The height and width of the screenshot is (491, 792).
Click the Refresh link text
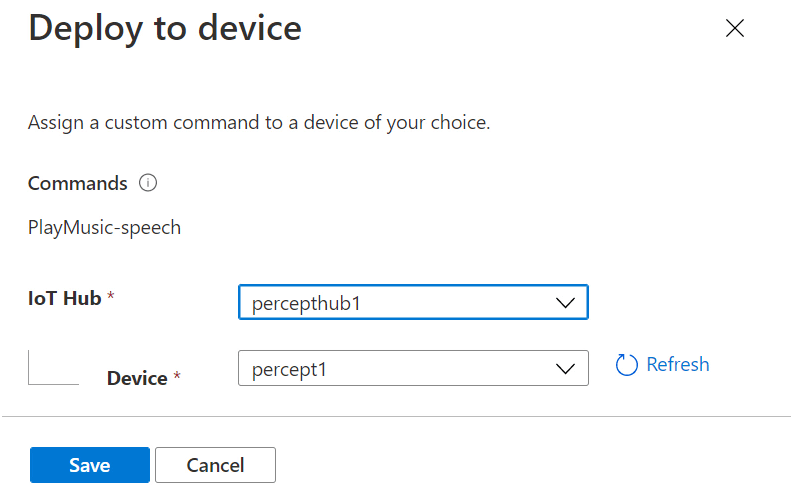click(x=677, y=364)
